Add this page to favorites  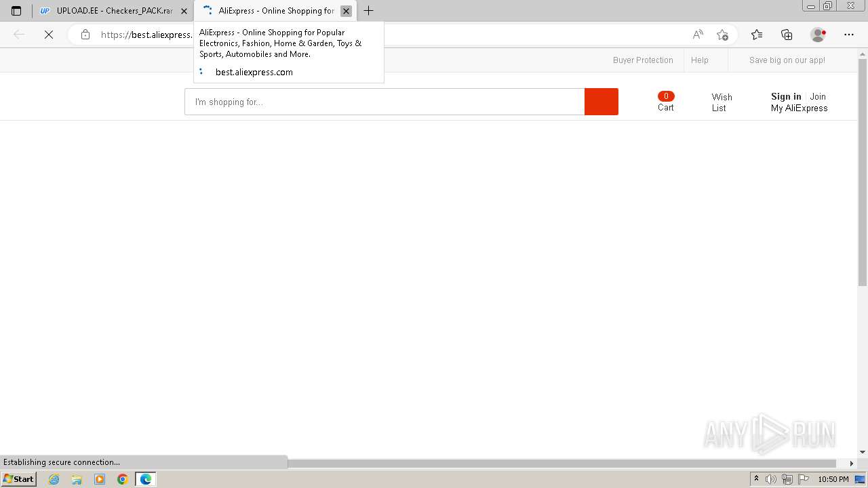pos(722,35)
